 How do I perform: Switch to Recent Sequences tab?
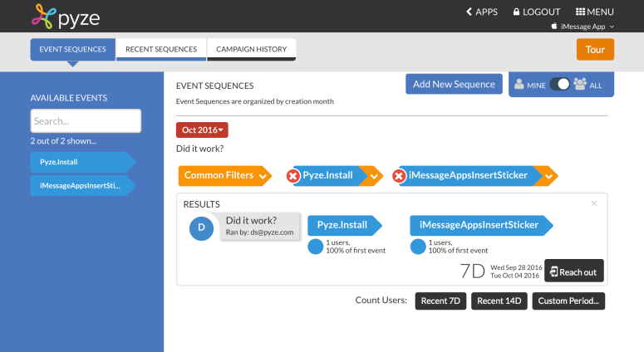pyautogui.click(x=161, y=50)
